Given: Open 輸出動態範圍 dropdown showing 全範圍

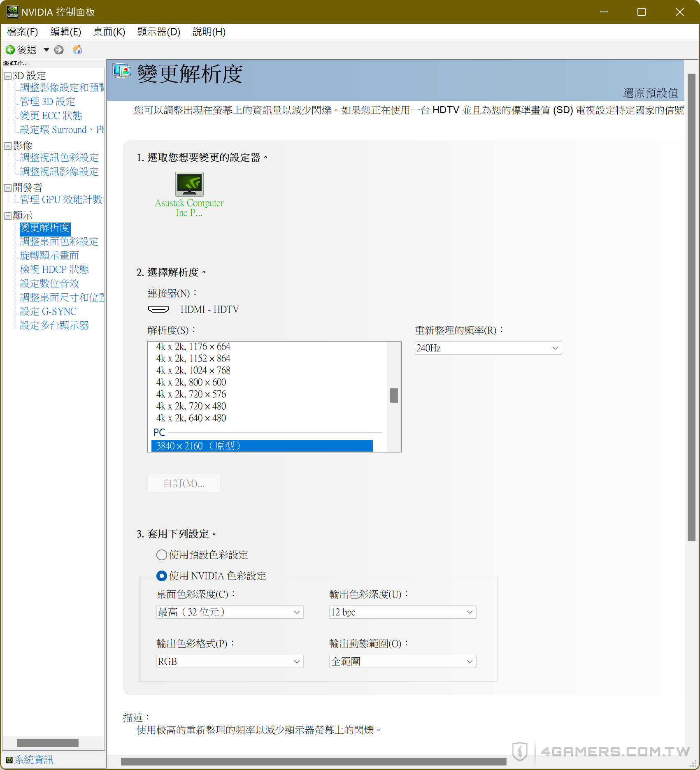Looking at the screenshot, I should tap(402, 661).
